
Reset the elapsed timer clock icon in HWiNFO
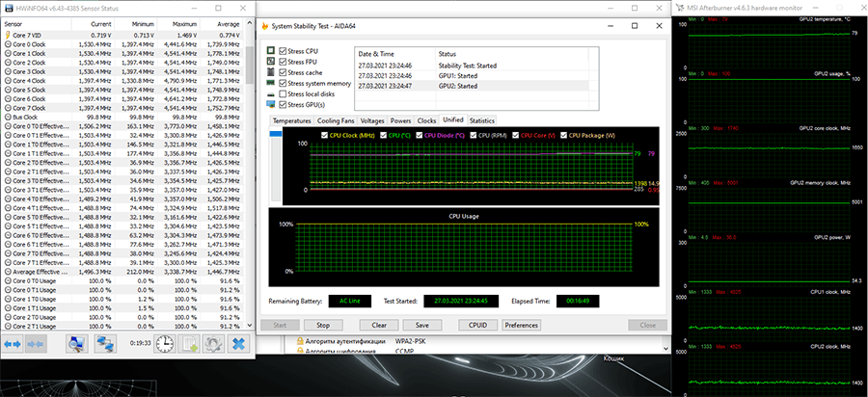pos(164,343)
